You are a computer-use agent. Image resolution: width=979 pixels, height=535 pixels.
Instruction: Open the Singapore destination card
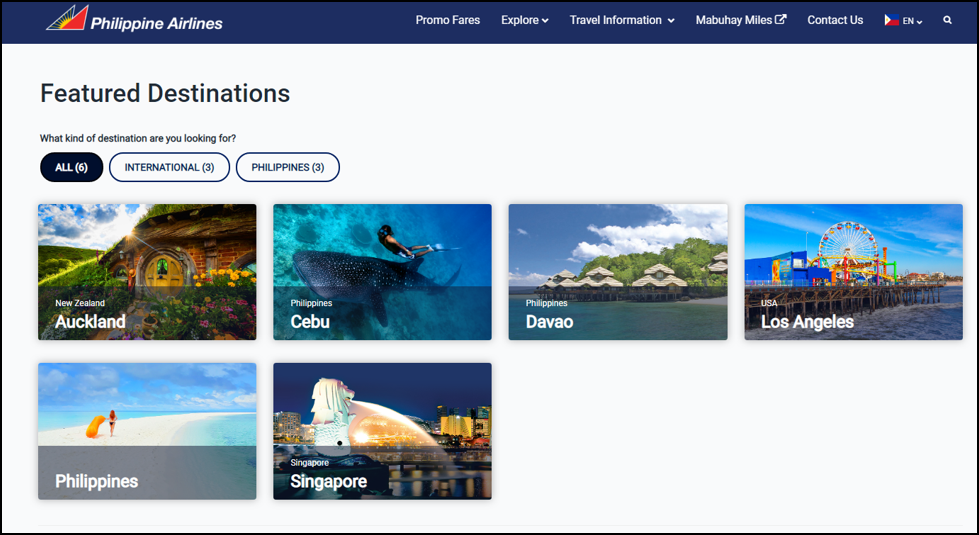[382, 431]
